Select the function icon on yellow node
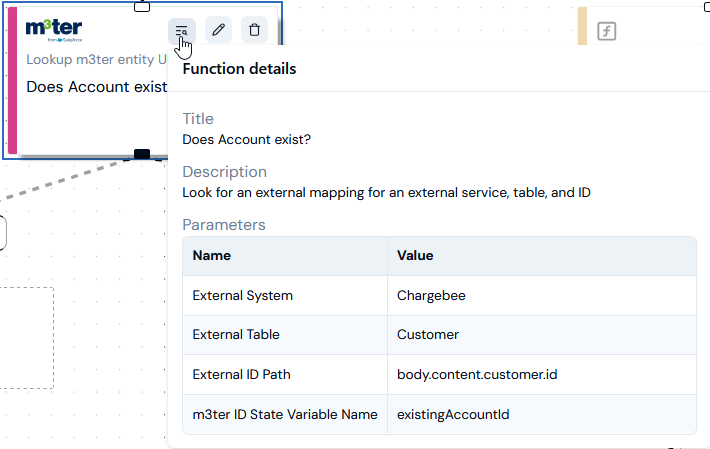The width and height of the screenshot is (710, 449). tap(606, 31)
